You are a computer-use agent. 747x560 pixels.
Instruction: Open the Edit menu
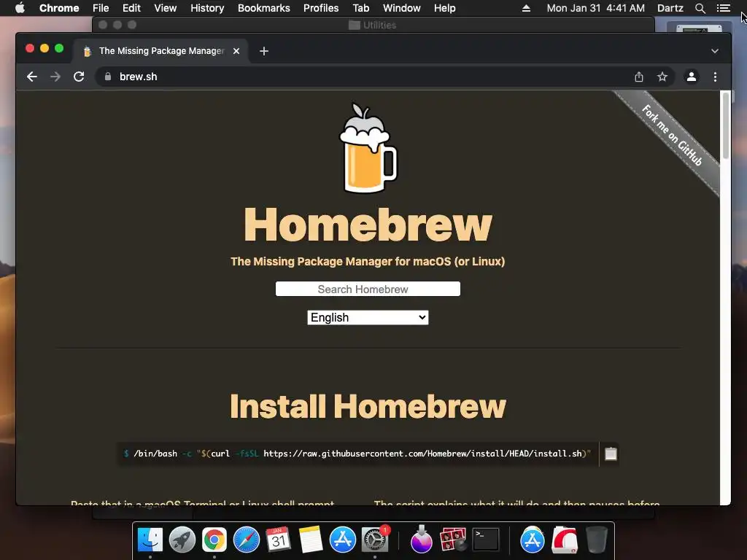tap(131, 8)
